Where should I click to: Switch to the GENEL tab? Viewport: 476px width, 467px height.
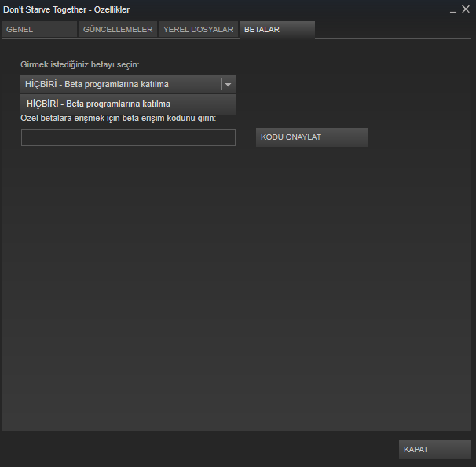[x=39, y=29]
